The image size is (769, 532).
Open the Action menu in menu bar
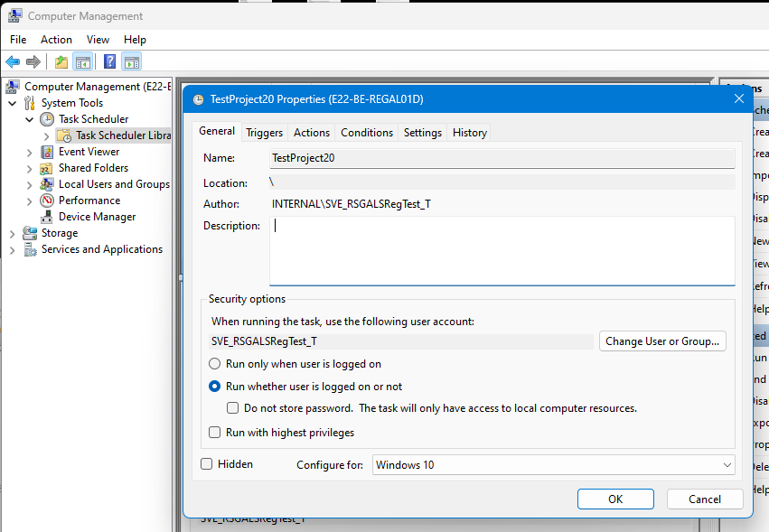click(x=56, y=40)
